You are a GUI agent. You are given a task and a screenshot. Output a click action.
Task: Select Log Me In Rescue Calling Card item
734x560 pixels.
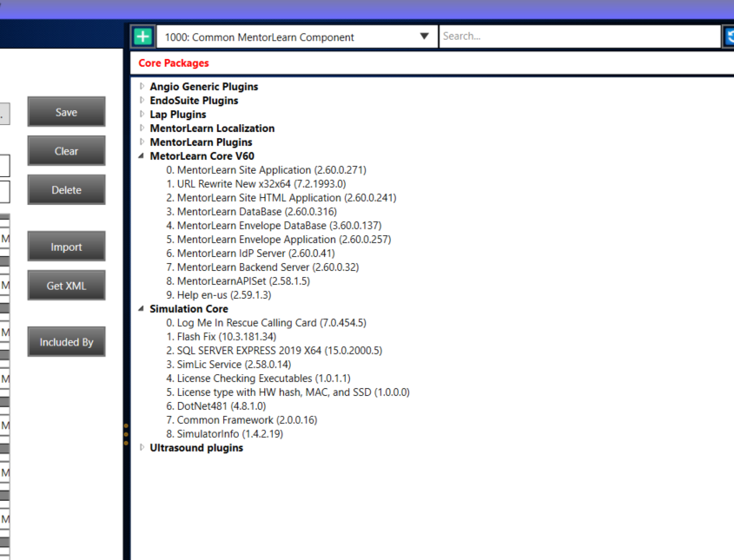tap(266, 323)
